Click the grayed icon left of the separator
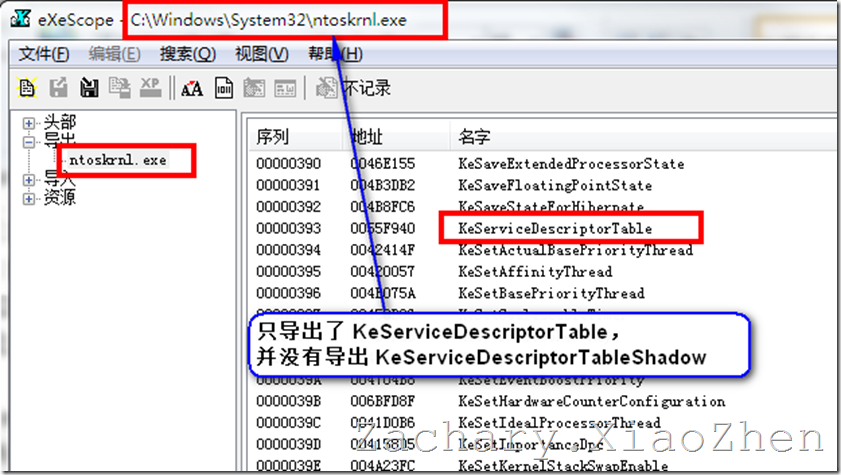The image size is (841, 475). click(285, 88)
